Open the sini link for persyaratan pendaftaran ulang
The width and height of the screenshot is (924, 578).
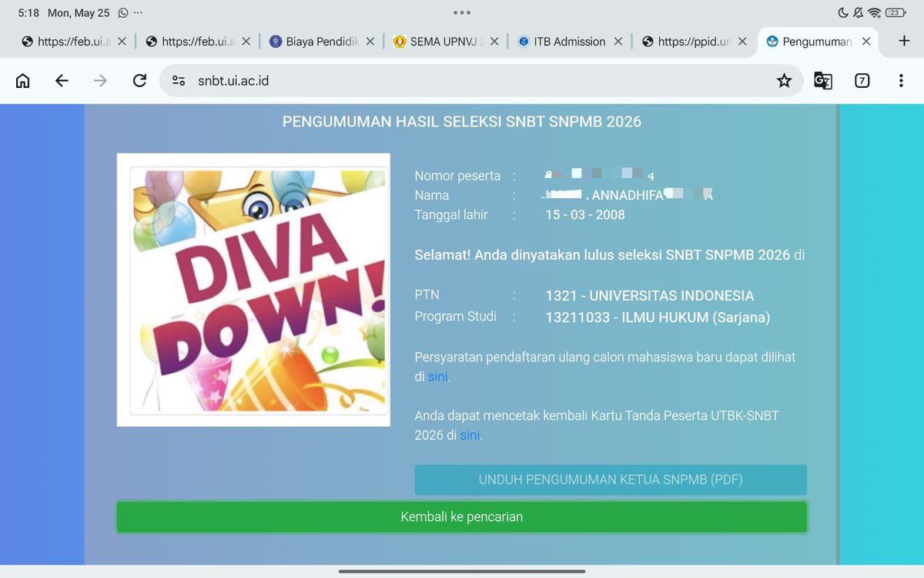point(438,377)
